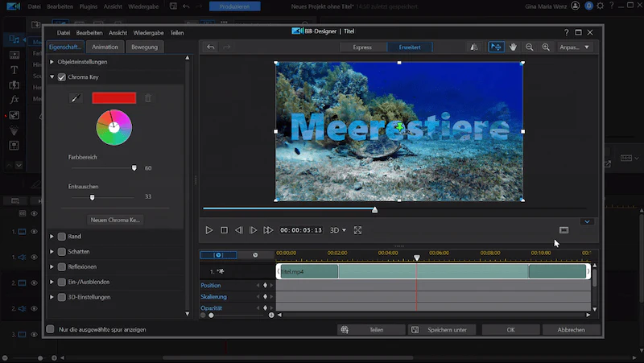Check Nur die ausgewählte Spur anzeigen

point(51,329)
